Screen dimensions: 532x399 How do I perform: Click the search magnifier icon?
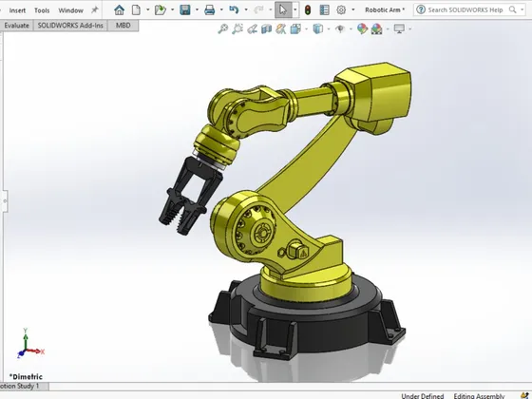tap(513, 9)
